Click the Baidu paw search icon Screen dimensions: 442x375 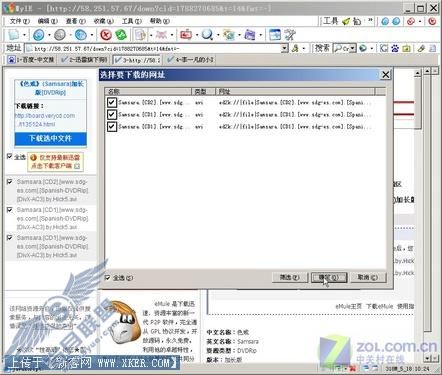click(395, 49)
